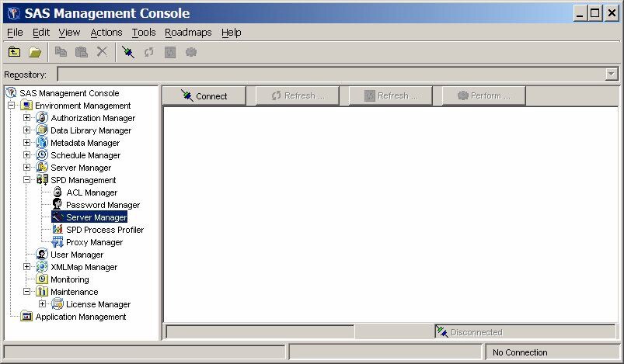624x364 pixels.
Task: Click the Metadata Manager icon
Action: 42,142
